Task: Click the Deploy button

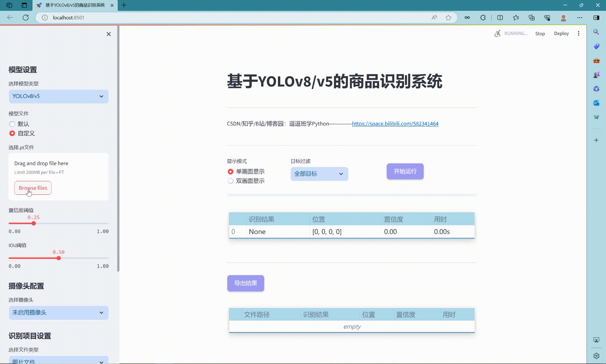Action: [561, 33]
